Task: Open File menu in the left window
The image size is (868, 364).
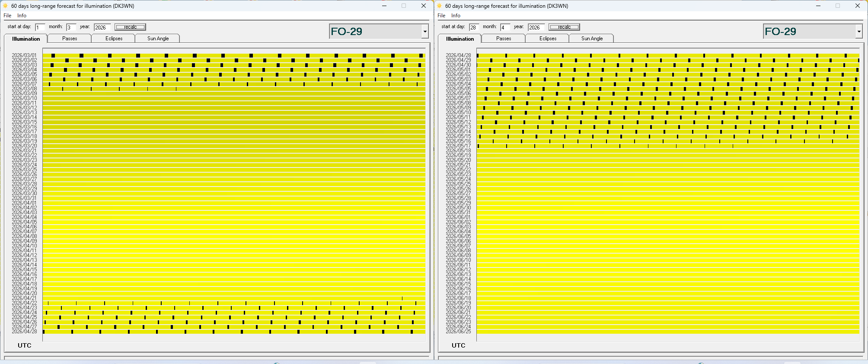Action: point(7,16)
